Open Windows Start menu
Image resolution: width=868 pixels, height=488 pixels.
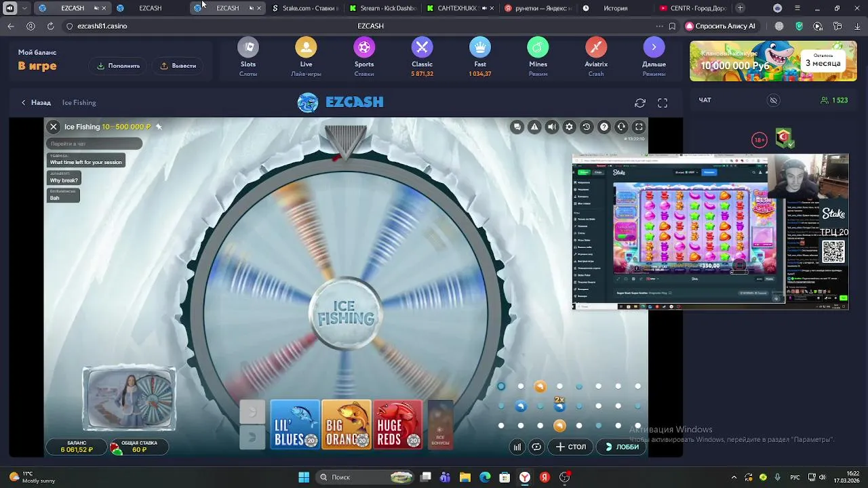304,477
